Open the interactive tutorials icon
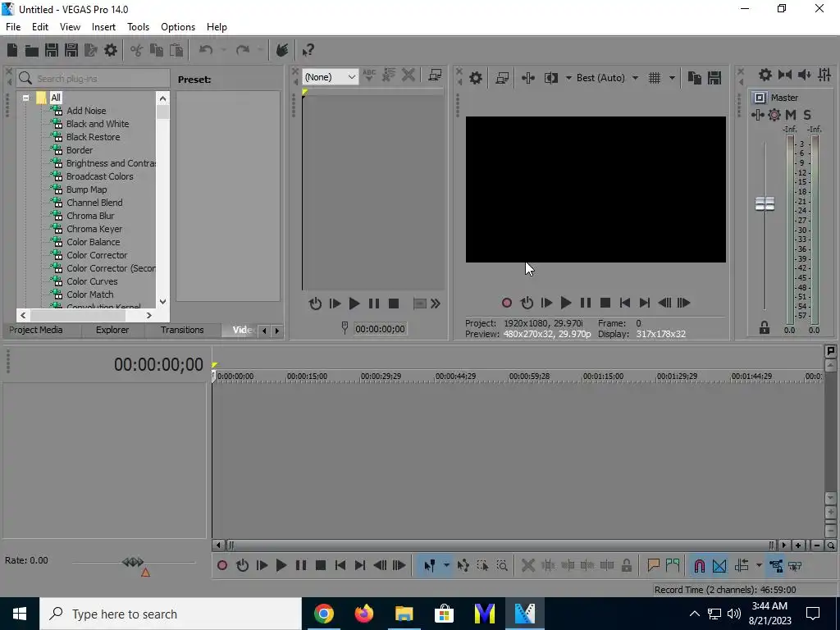 [x=282, y=50]
